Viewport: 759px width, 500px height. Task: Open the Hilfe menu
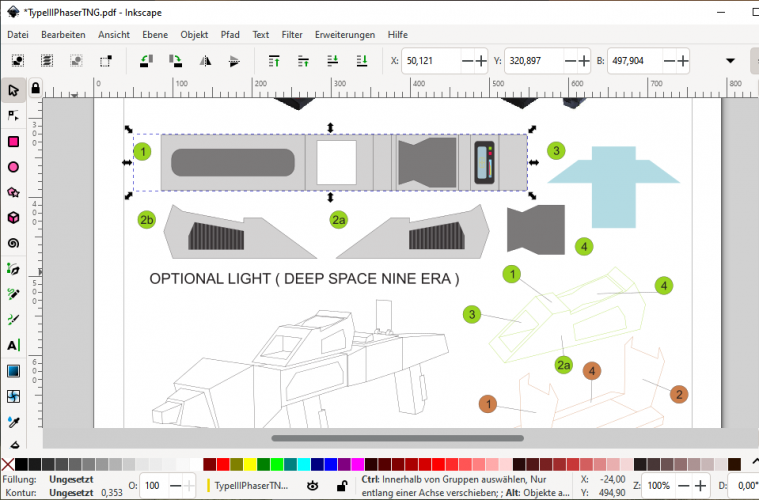397,35
